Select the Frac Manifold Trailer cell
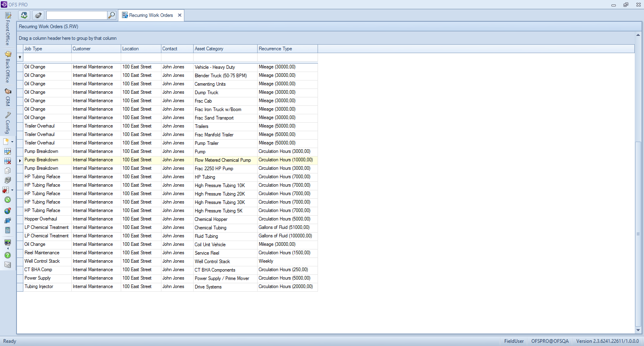Image resolution: width=644 pixels, height=346 pixels. tap(225, 135)
